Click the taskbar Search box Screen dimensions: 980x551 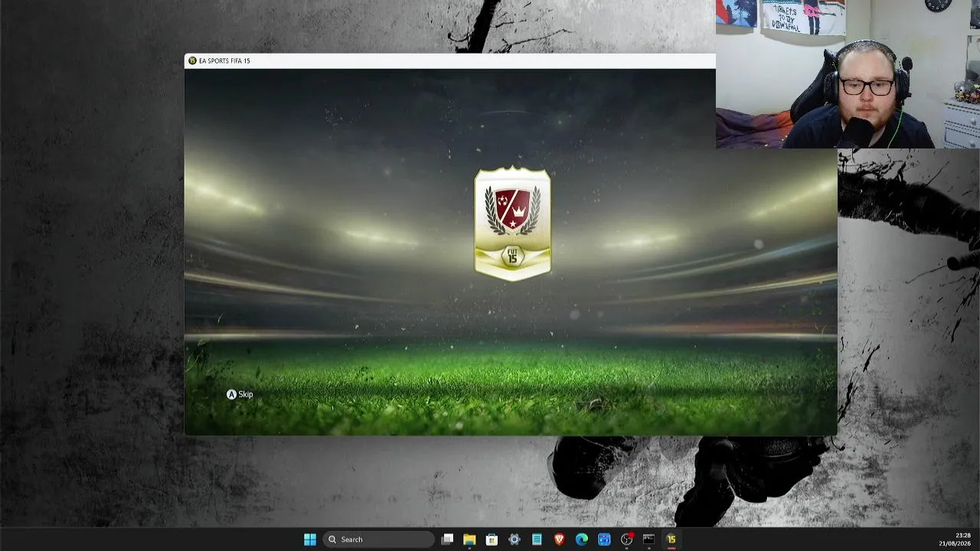pyautogui.click(x=378, y=540)
